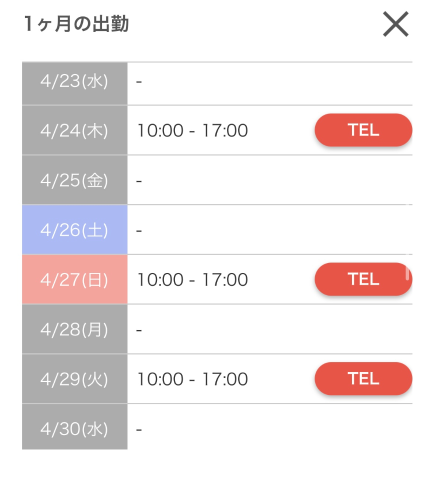434x480 pixels.
Task: Click the empty schedule dash for 4/23
Action: pyautogui.click(x=139, y=82)
